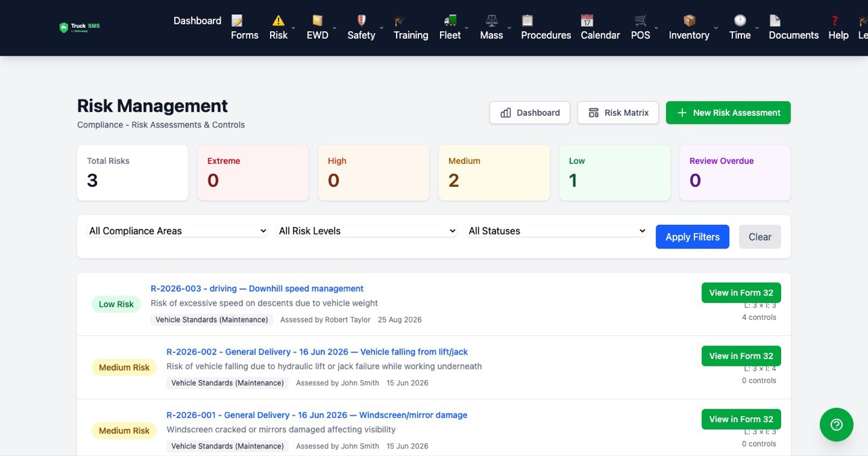The width and height of the screenshot is (868, 456).
Task: Expand the POS menu chevron
Action: pyautogui.click(x=656, y=28)
